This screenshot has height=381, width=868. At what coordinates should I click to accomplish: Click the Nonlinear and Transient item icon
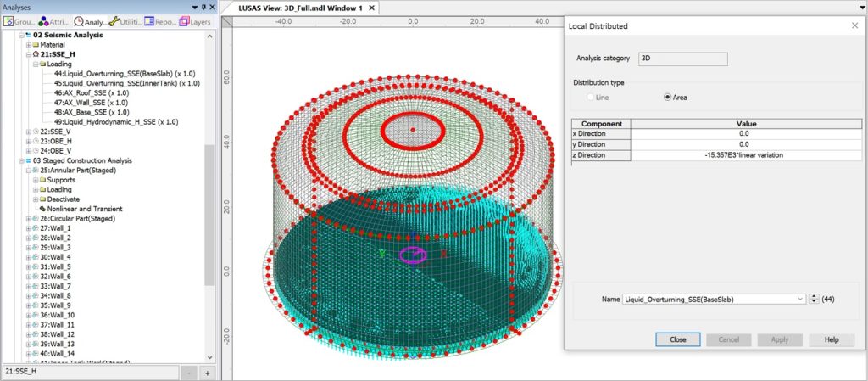click(42, 209)
